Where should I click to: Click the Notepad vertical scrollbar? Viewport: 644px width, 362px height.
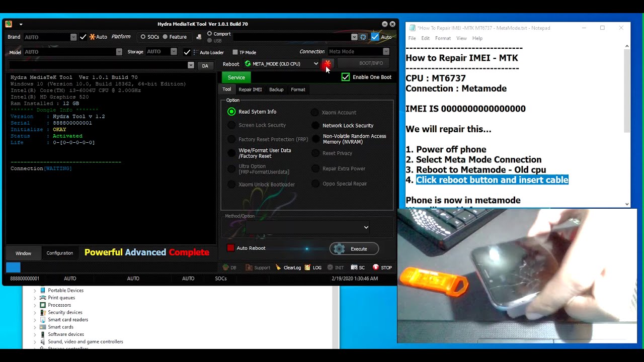[627, 125]
